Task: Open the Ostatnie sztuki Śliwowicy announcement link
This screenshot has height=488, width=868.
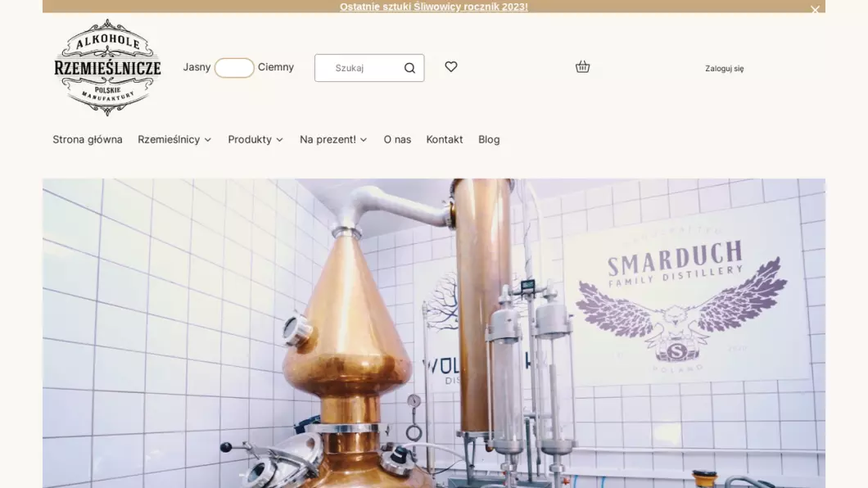Action: coord(434,7)
